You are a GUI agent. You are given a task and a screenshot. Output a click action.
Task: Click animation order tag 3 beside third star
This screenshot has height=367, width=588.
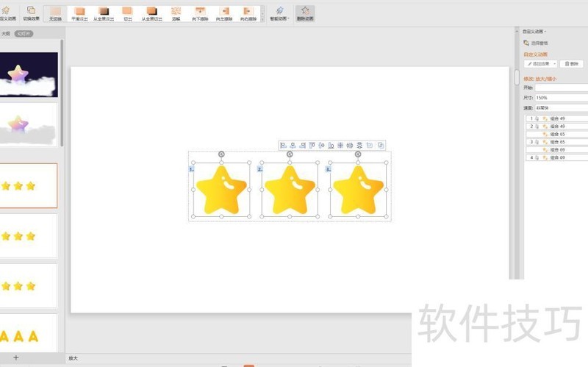click(x=328, y=169)
